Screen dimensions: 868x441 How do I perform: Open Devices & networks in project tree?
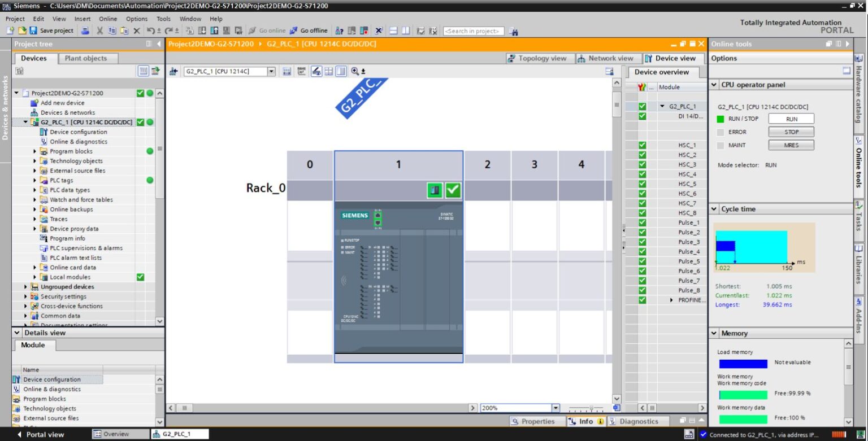click(x=68, y=112)
